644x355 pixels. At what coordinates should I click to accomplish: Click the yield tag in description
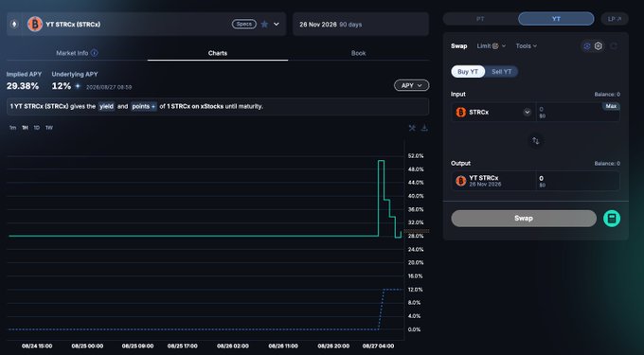coord(106,106)
